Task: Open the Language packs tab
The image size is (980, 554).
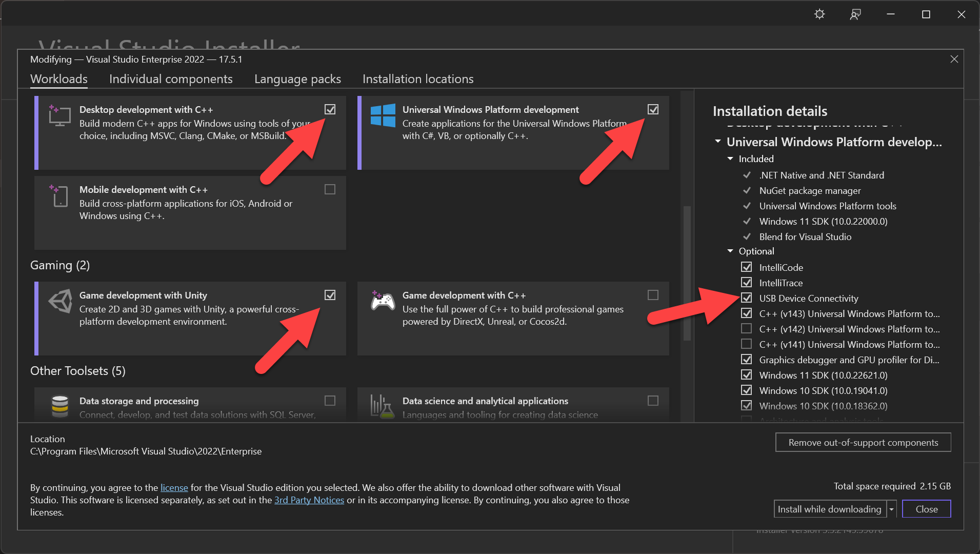Action: [297, 79]
